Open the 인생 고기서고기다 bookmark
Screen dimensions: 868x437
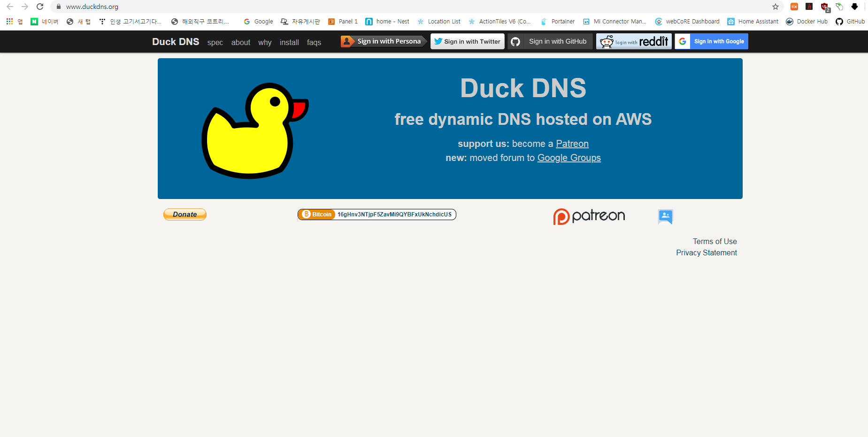point(131,22)
